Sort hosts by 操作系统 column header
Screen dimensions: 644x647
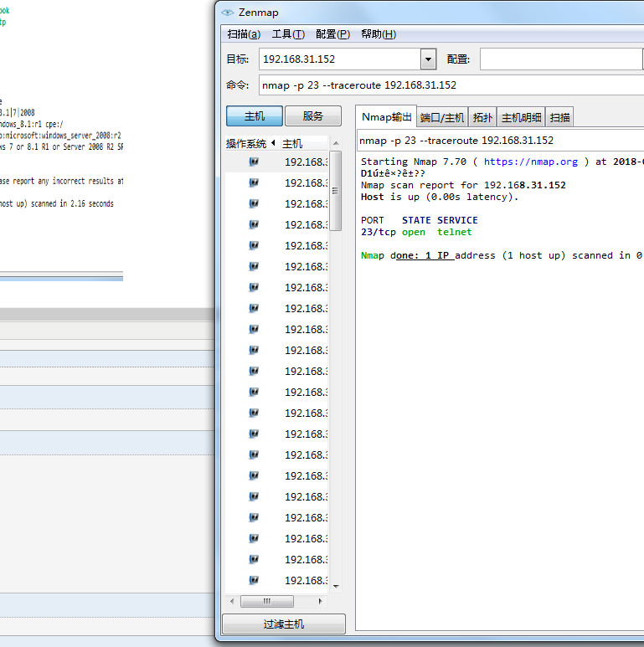[x=246, y=144]
